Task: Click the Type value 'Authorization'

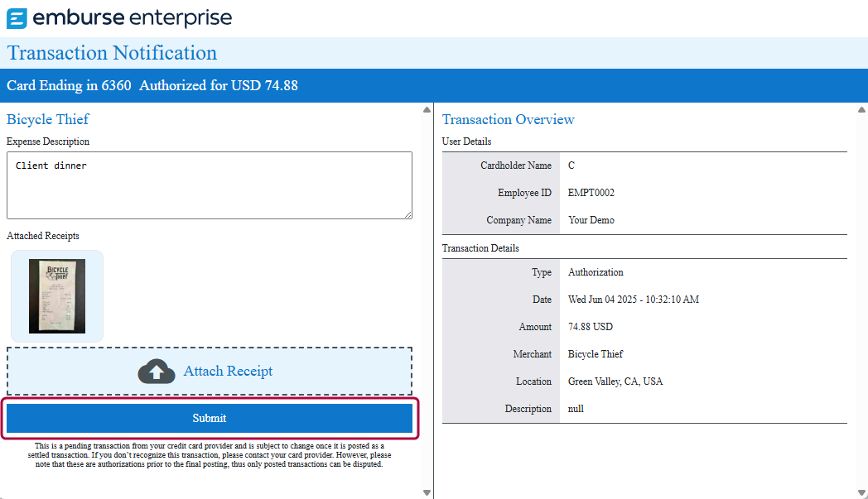Action: 596,272
